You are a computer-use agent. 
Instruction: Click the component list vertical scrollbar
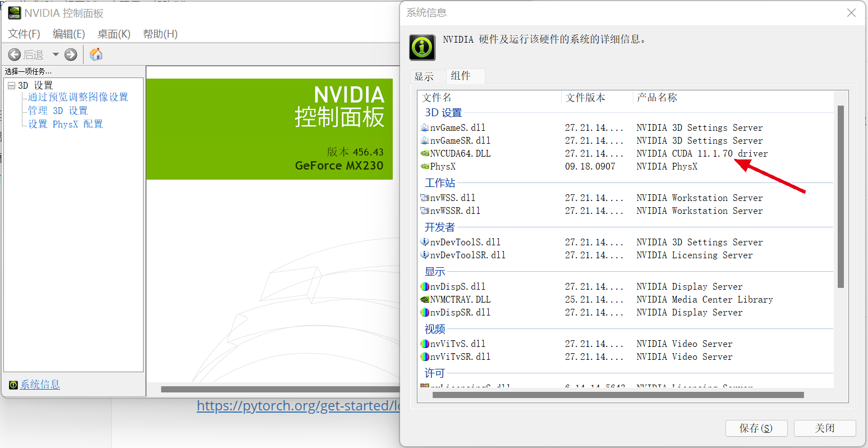pos(841,196)
